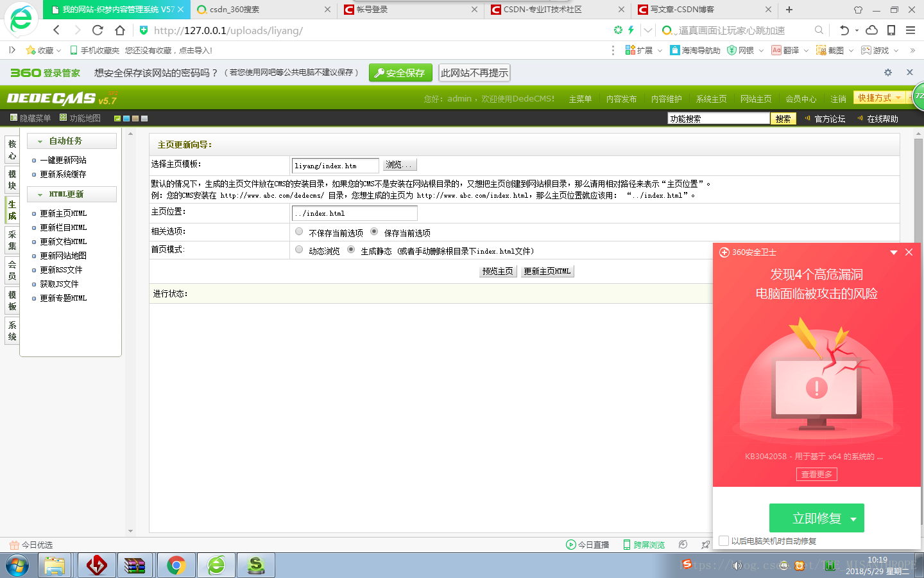
Task: Select 不保存当前选项 radio button
Action: pos(299,232)
